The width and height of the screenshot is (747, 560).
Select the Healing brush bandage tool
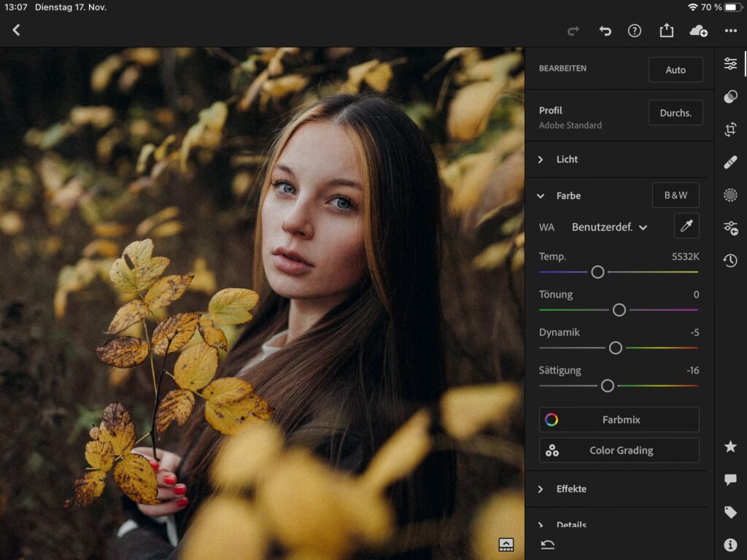[x=730, y=163]
